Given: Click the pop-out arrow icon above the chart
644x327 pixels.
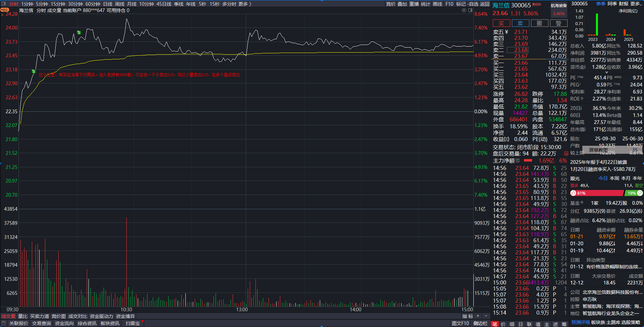Looking at the screenshot, I should point(464,10).
